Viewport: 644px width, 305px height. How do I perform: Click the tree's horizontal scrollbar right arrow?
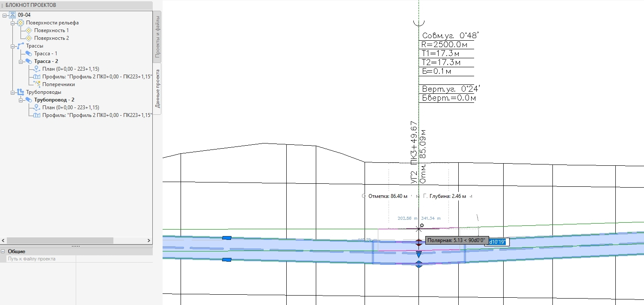149,241
